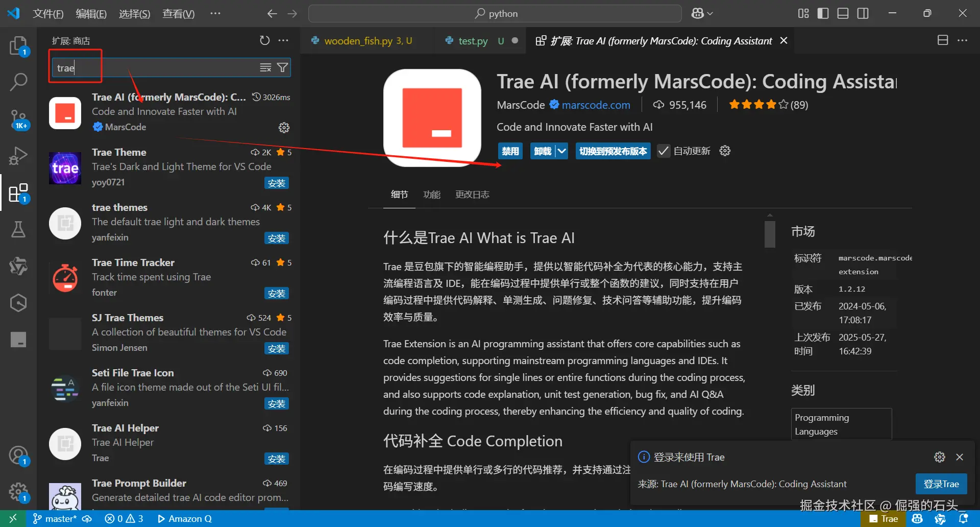Image resolution: width=980 pixels, height=527 pixels.
Task: Select the 功能 tab
Action: click(432, 195)
